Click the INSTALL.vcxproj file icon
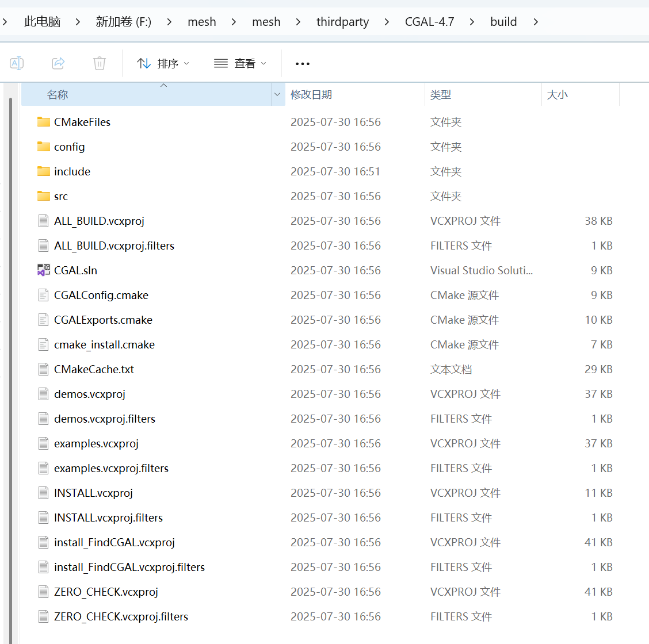The width and height of the screenshot is (649, 644). tap(44, 493)
